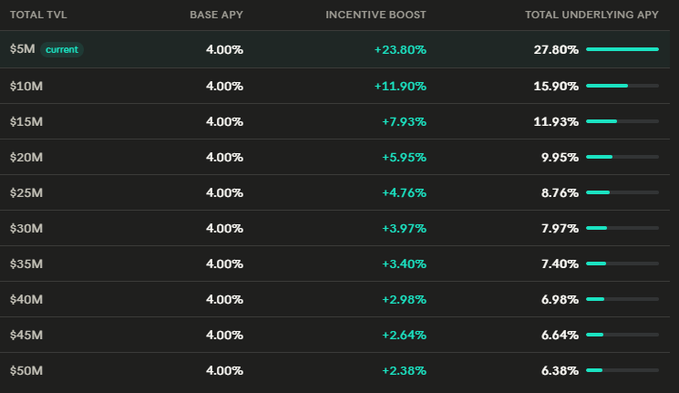Click the +7.93% incentive boost value
Image resolution: width=679 pixels, height=393 pixels.
pyautogui.click(x=404, y=122)
